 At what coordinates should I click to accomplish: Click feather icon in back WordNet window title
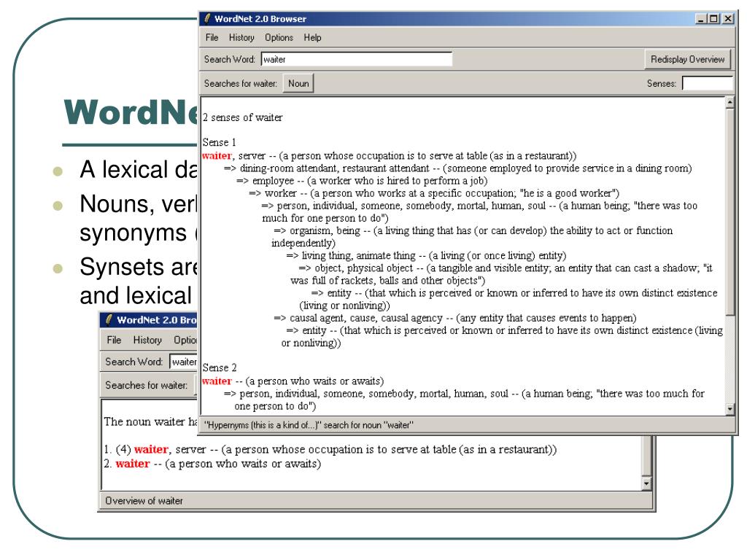[109, 319]
